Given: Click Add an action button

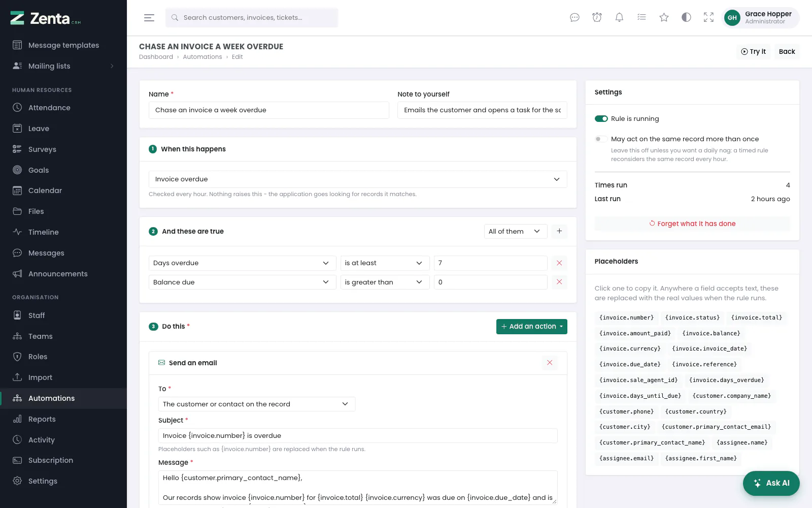Looking at the screenshot, I should point(531,327).
